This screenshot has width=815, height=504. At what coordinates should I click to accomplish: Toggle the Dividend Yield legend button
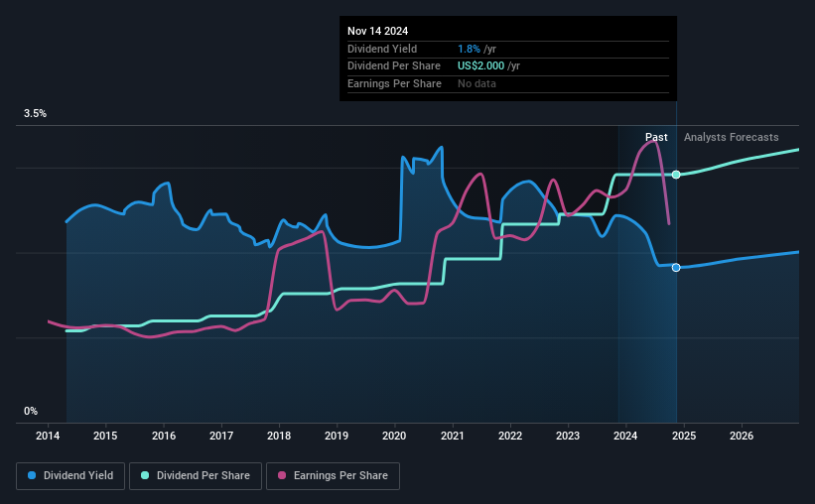tap(70, 476)
